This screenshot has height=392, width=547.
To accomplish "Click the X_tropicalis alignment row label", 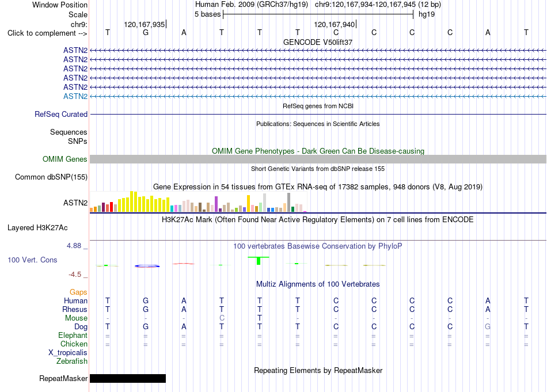I will [x=68, y=353].
